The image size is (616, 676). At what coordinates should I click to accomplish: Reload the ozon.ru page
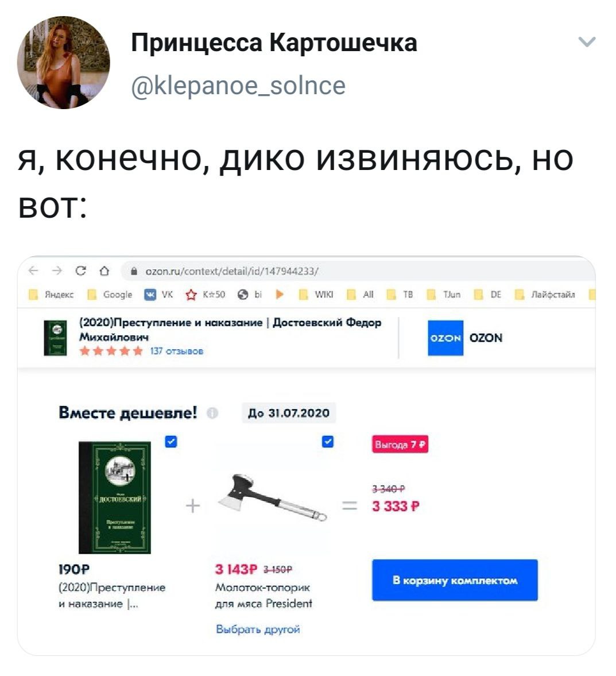tap(80, 271)
